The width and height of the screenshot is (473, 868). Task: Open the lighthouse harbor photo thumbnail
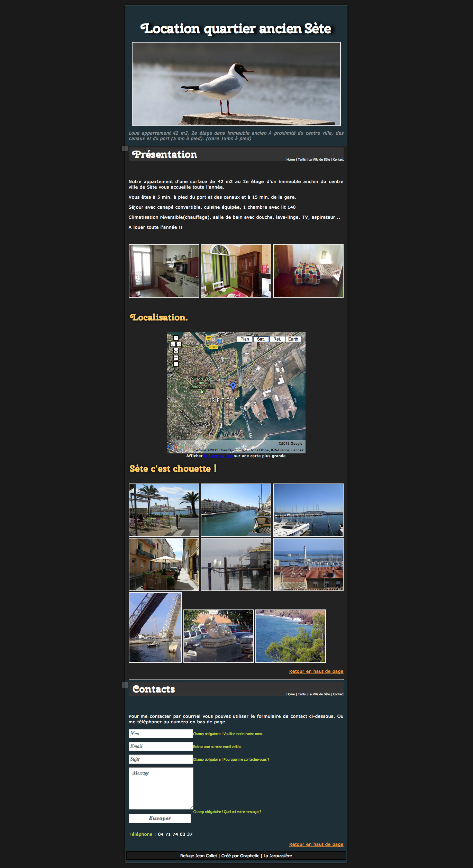point(308,564)
